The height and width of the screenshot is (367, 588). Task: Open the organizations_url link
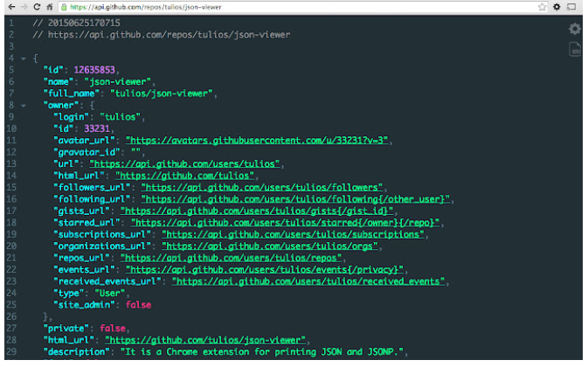270,246
